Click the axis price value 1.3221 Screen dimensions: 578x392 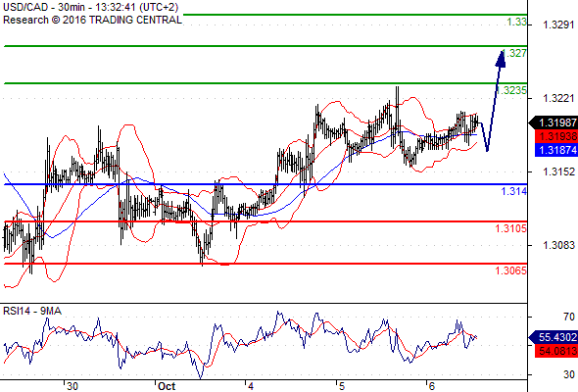[x=558, y=98]
